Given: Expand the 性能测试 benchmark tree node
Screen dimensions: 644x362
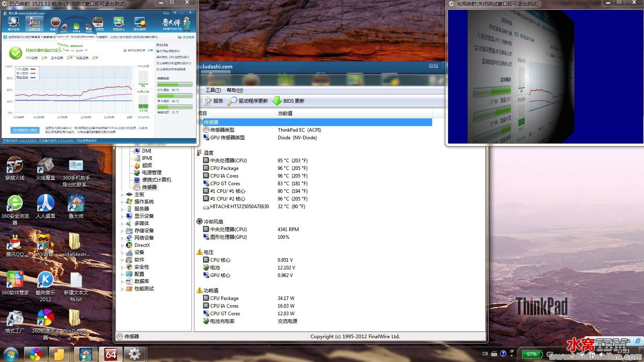Looking at the screenshot, I should pyautogui.click(x=122, y=289).
